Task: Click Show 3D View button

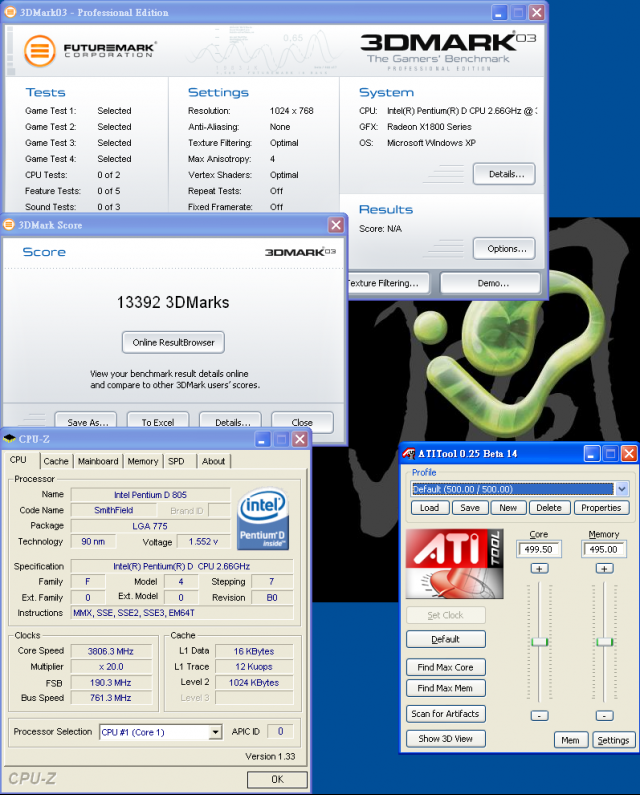Action: coord(446,739)
